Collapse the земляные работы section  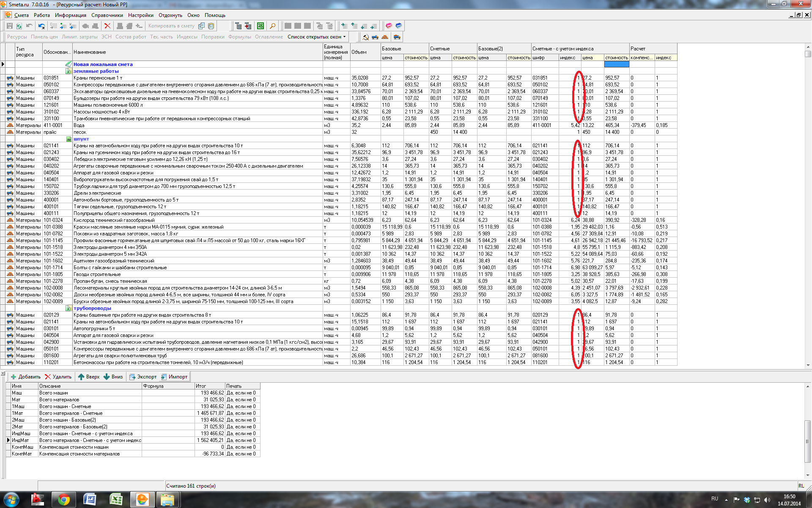pyautogui.click(x=69, y=71)
